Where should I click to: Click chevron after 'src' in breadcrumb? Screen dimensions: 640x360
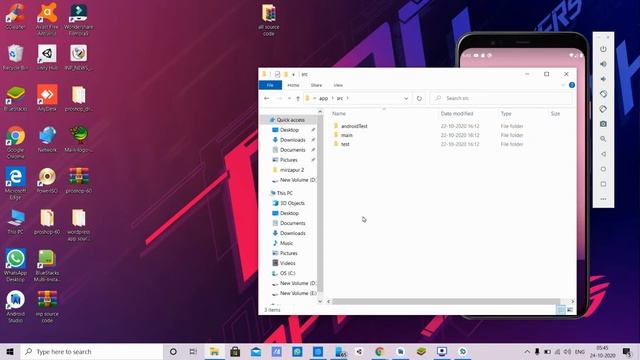click(x=348, y=98)
